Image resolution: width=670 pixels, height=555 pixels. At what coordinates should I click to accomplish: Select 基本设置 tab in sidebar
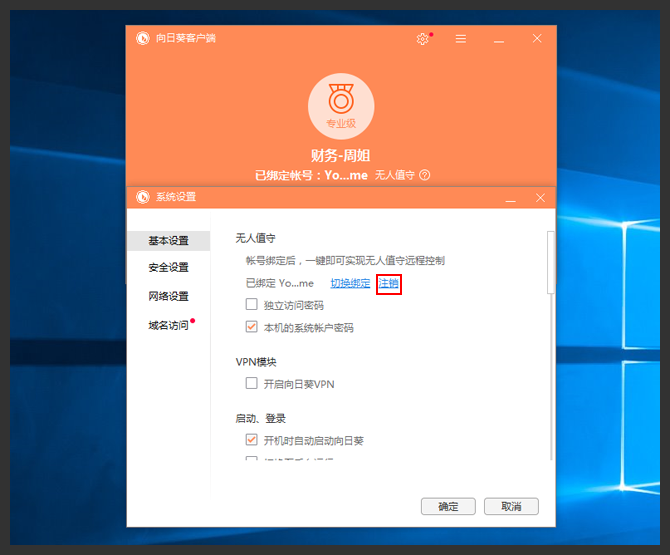(x=168, y=241)
